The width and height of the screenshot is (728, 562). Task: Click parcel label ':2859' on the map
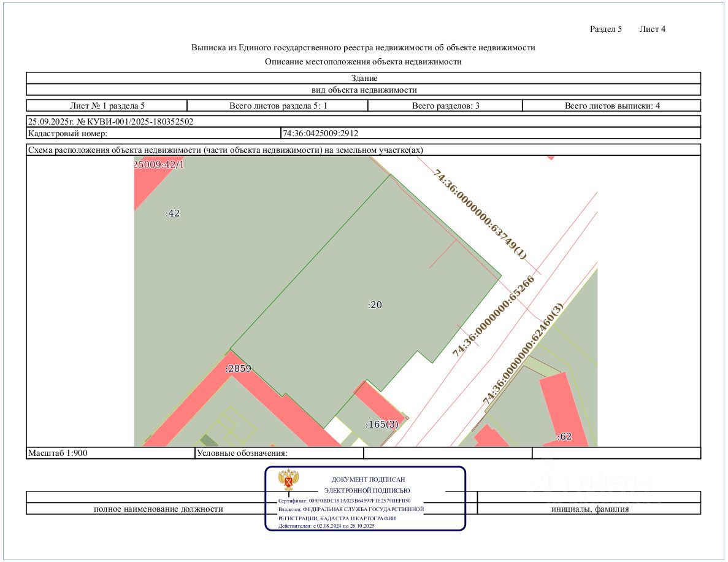coord(238,368)
